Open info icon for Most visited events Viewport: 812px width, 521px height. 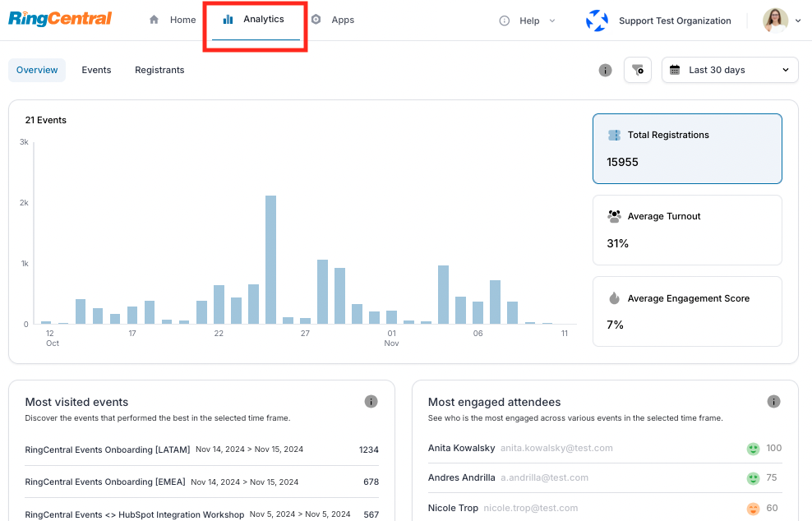pyautogui.click(x=371, y=401)
